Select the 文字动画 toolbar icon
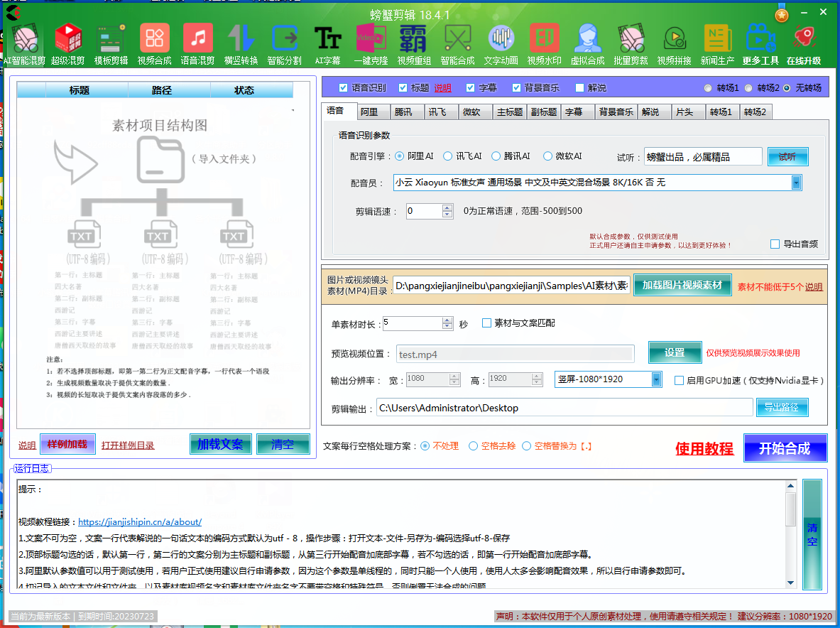The height and width of the screenshot is (628, 840). [x=501, y=44]
